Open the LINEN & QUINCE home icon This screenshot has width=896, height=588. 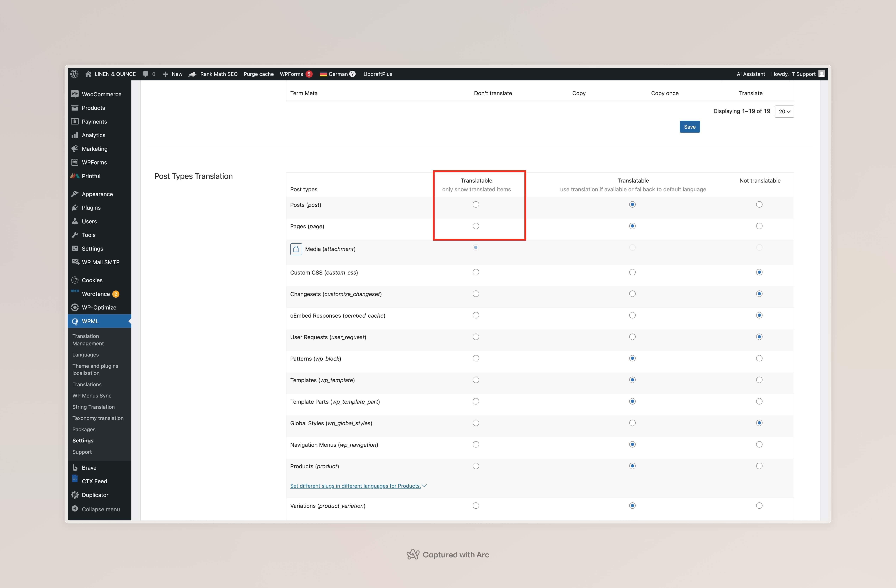pyautogui.click(x=88, y=74)
